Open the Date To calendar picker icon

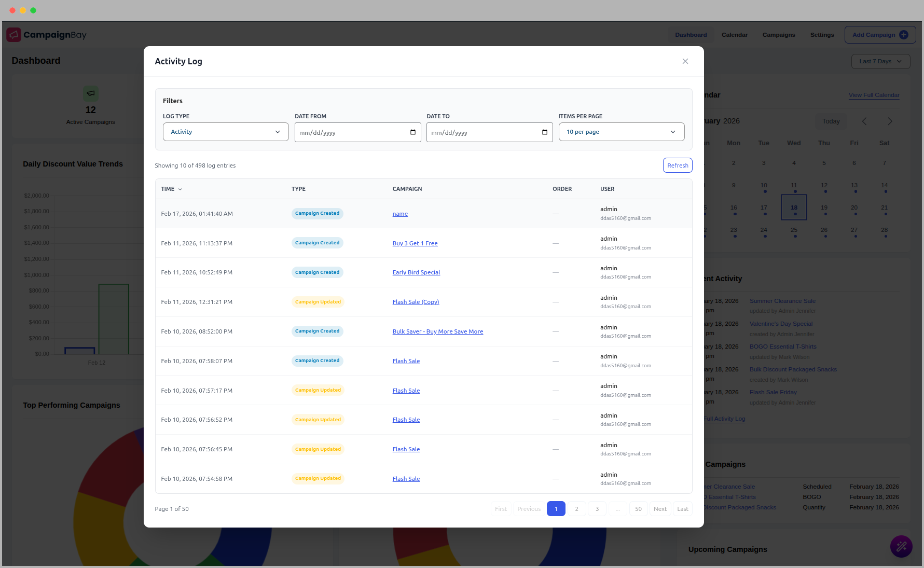click(x=545, y=132)
